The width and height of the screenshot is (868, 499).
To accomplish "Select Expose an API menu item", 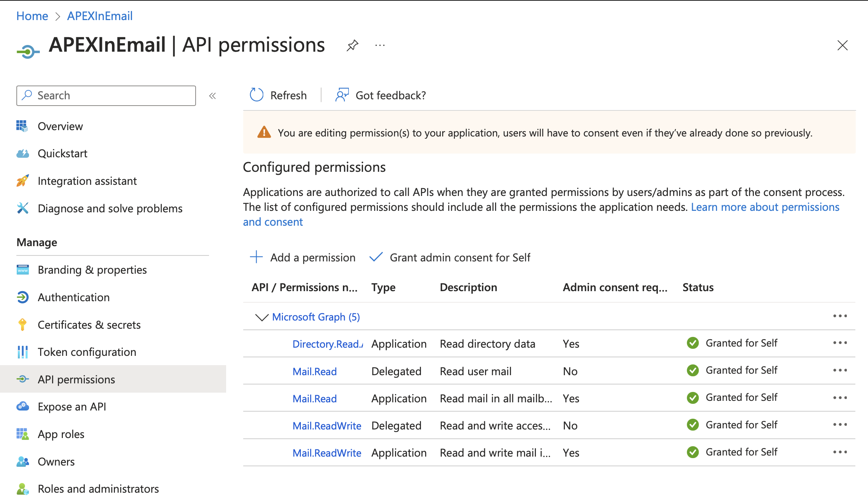I will 72,406.
